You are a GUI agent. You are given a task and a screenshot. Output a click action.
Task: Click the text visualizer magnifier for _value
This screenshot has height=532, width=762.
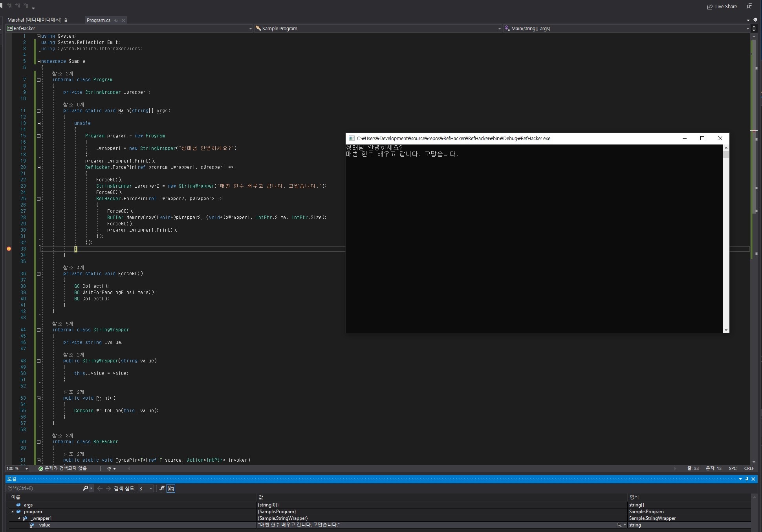[x=619, y=525]
